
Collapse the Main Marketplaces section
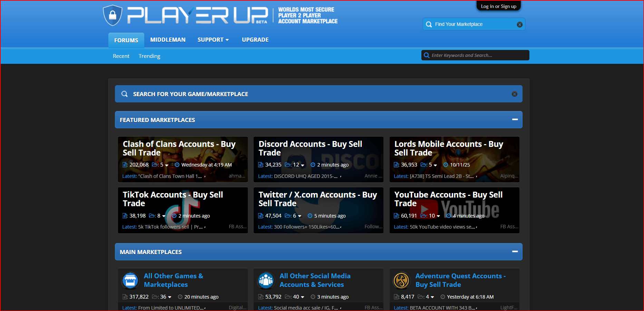click(x=515, y=252)
